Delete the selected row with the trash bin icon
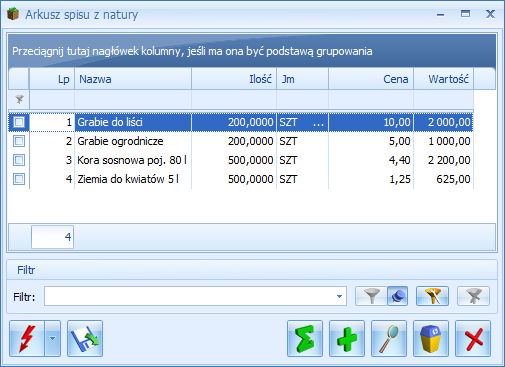Viewport: 505px width, 367px height. point(431,339)
